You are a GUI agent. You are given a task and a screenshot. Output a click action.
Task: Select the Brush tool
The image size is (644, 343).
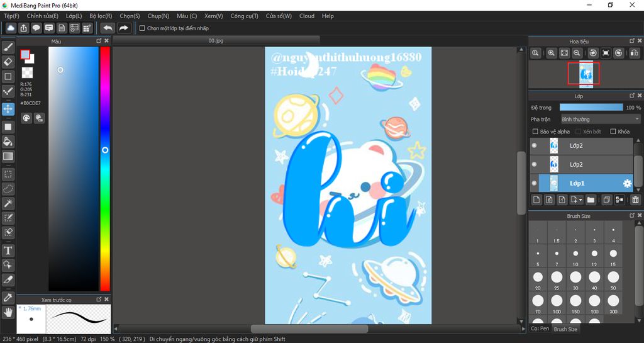[x=8, y=47]
